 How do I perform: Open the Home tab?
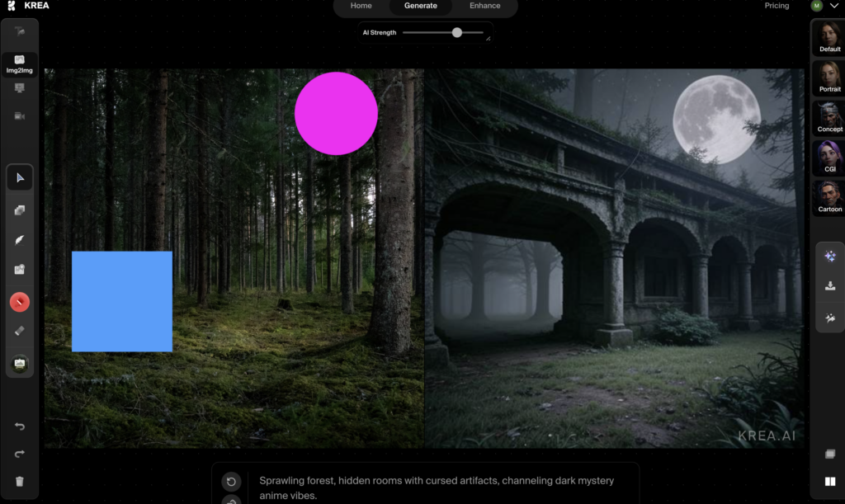361,6
